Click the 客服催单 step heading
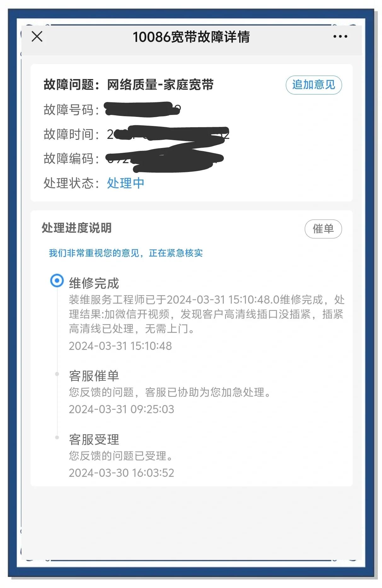Screen dimensions: 382x588 coord(94,376)
